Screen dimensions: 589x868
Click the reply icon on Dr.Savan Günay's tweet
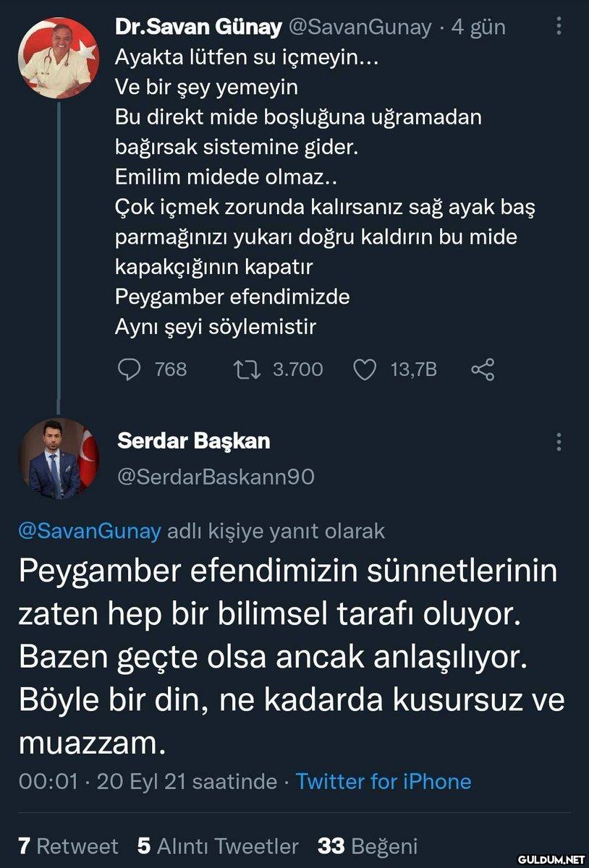(128, 370)
